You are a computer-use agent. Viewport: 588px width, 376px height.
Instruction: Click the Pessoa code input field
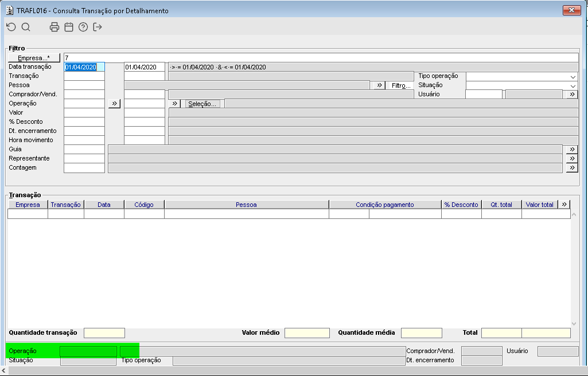tap(84, 85)
